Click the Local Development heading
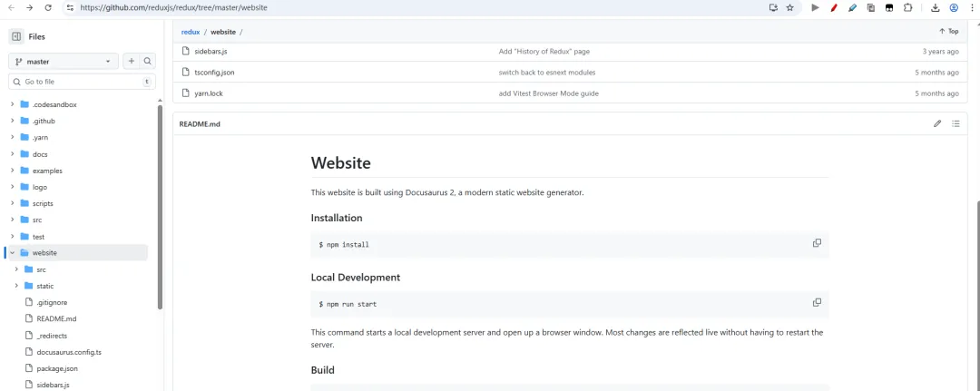Screen dimensions: 980x391 coord(355,278)
